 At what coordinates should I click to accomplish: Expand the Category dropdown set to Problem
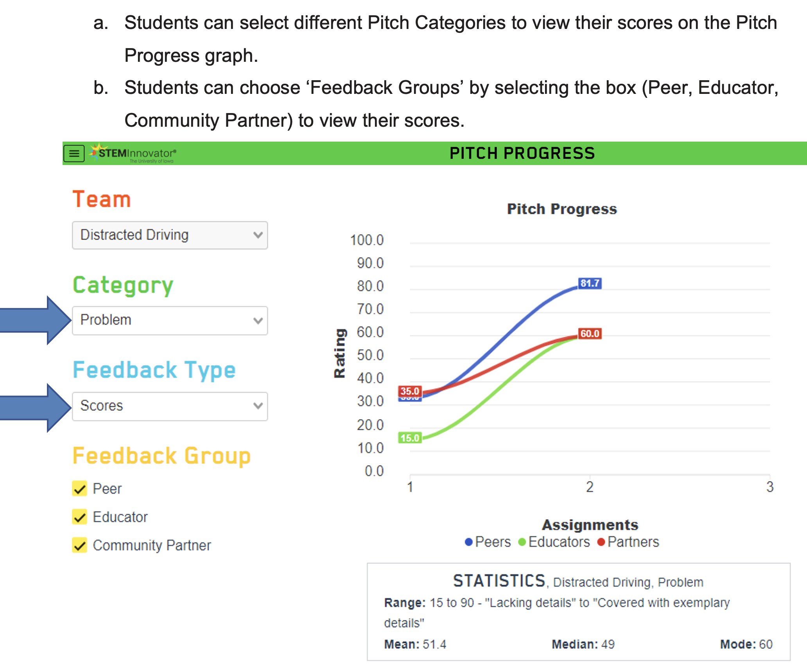click(170, 320)
